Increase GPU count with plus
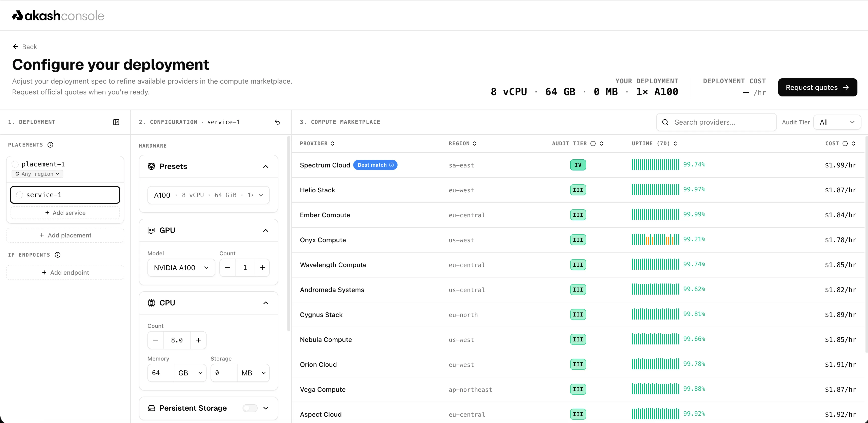Viewport: 868px width, 423px height. point(262,267)
